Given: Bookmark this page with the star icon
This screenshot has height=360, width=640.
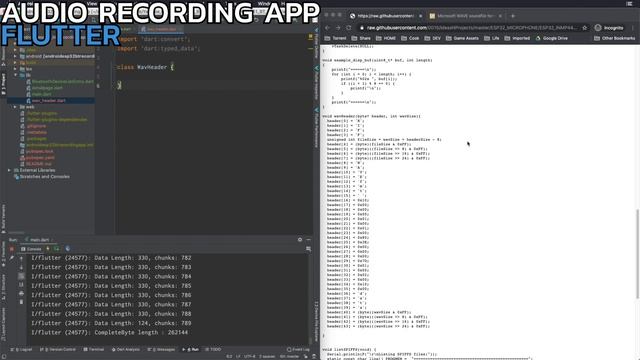Looking at the screenshot, I should (x=584, y=28).
